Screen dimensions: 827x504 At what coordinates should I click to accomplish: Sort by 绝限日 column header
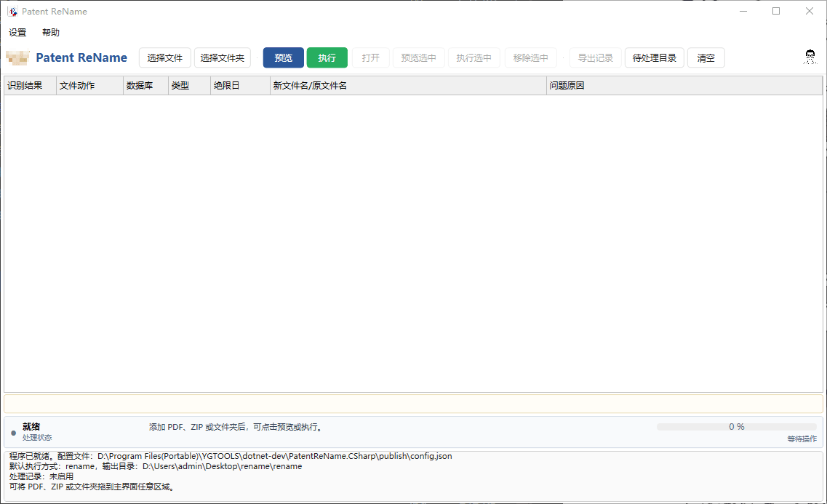tap(241, 85)
